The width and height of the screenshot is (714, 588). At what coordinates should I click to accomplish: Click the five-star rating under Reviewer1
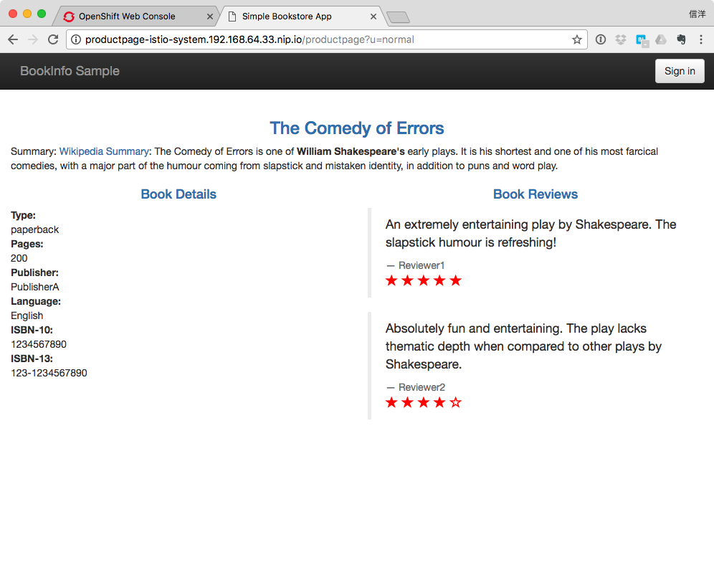pyautogui.click(x=424, y=280)
